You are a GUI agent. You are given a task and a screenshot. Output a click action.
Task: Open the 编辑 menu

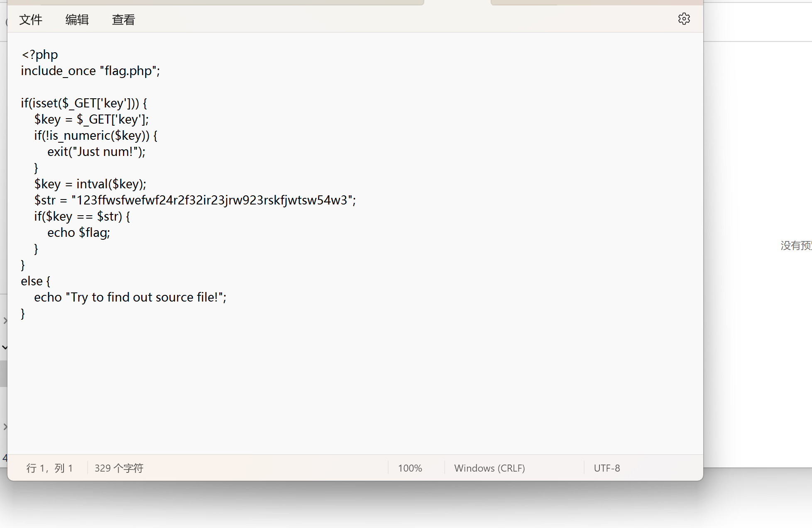pos(77,19)
